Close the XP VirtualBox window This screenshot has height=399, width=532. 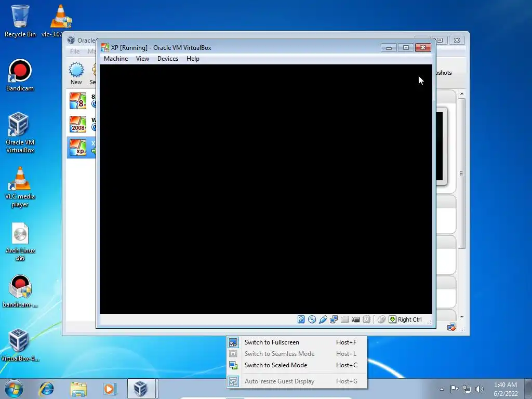point(423,47)
